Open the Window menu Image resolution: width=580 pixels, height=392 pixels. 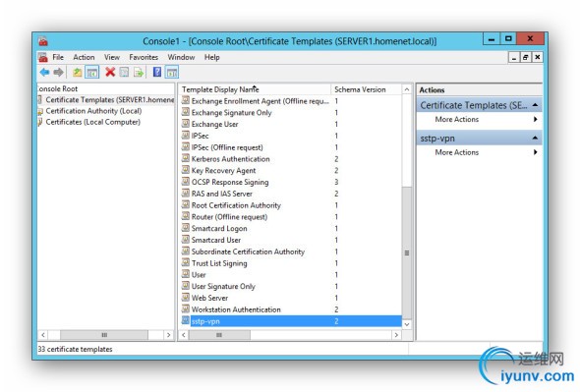[181, 57]
